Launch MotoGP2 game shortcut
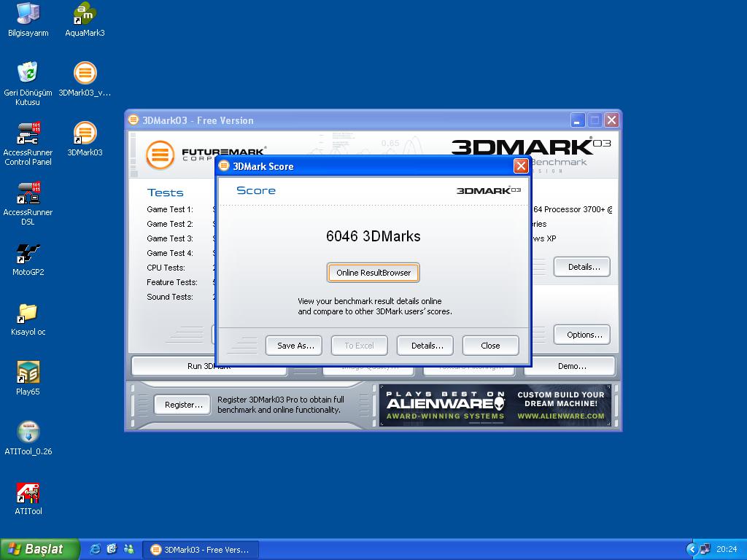The width and height of the screenshot is (747, 560). (x=28, y=259)
